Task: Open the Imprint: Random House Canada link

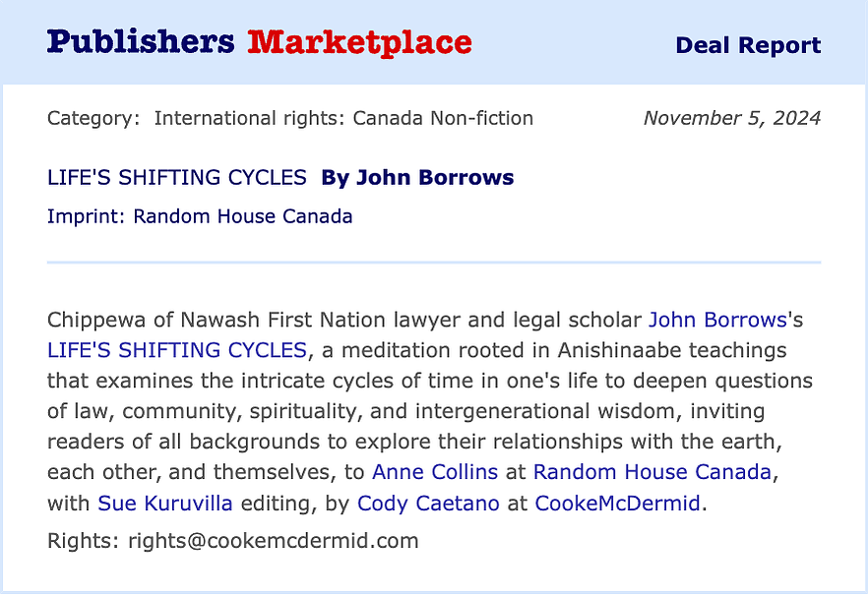Action: (x=200, y=216)
